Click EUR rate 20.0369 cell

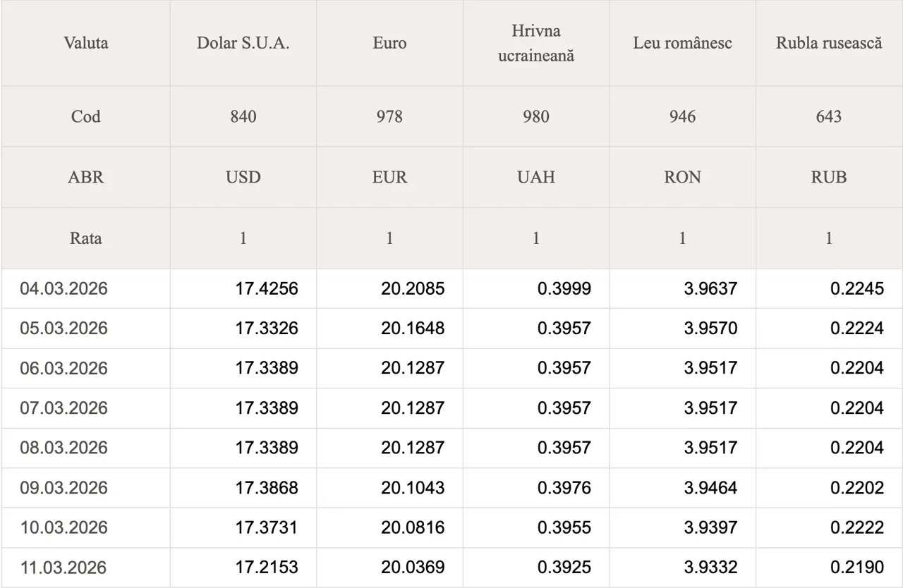coord(413,568)
